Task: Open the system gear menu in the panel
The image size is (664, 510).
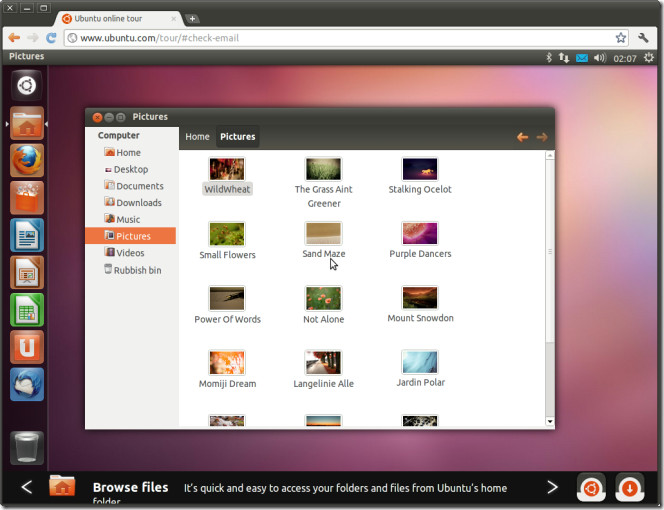Action: pyautogui.click(x=648, y=58)
